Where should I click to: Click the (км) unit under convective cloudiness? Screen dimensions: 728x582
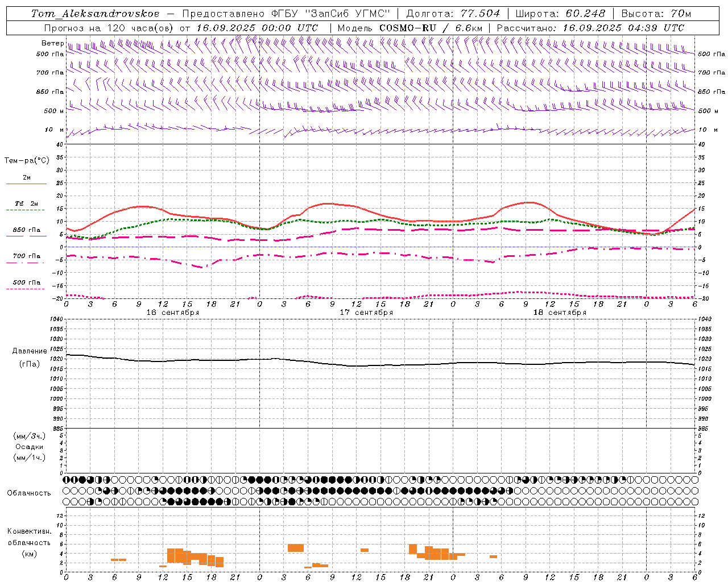coord(30,554)
